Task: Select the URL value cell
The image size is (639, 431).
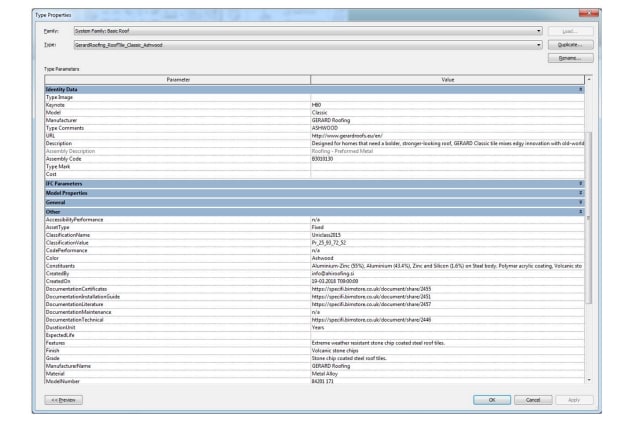Action: 446,134
